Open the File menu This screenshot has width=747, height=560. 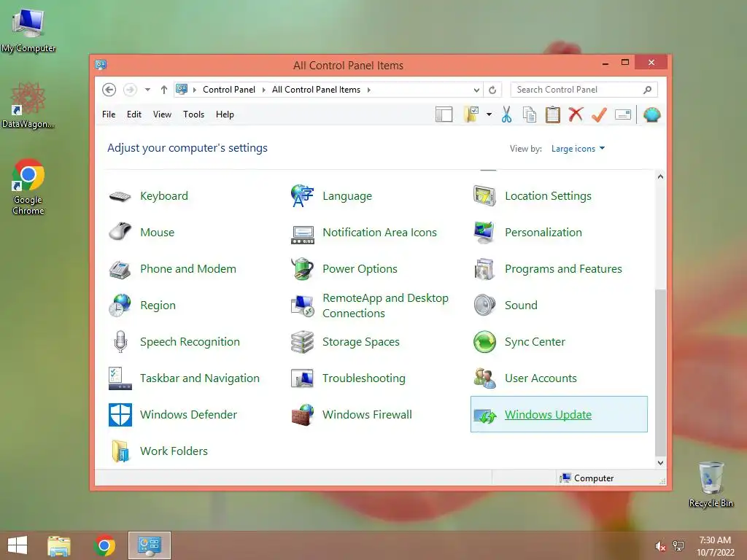[109, 114]
